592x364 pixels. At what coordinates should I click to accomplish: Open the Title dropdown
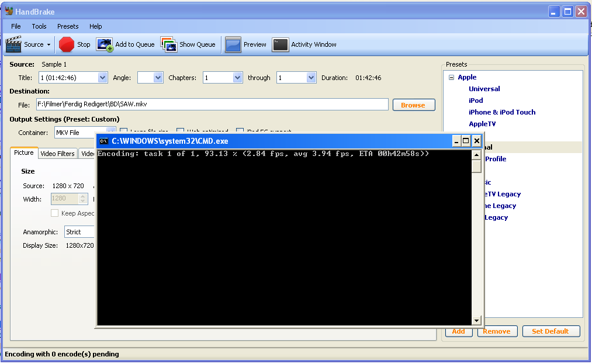pyautogui.click(x=102, y=78)
